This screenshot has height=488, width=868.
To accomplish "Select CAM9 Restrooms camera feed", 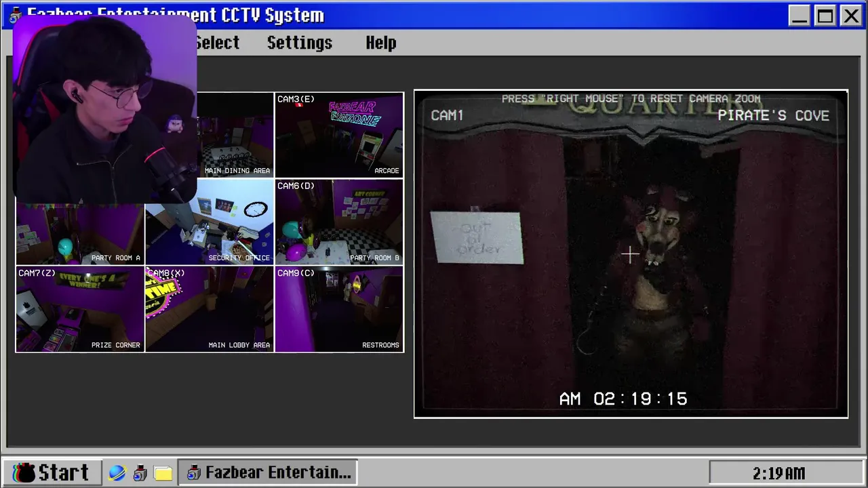I will tap(339, 309).
